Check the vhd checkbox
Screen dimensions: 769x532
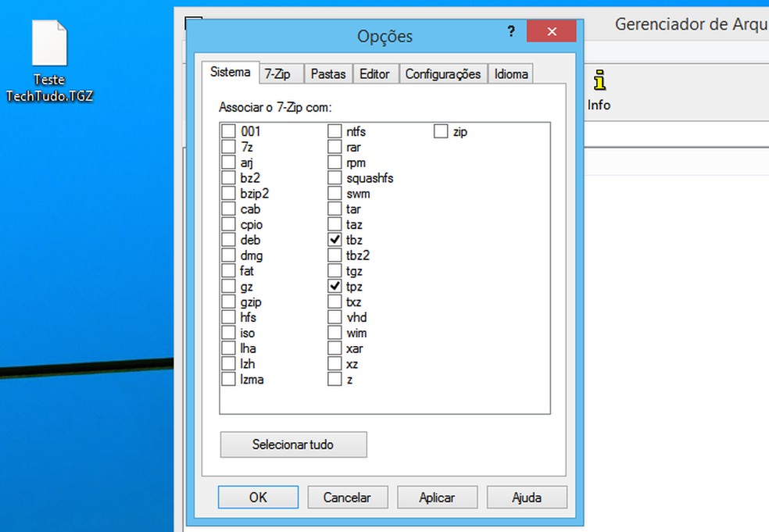coord(334,317)
